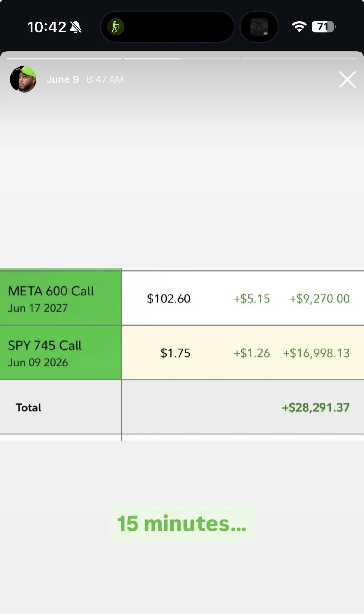The width and height of the screenshot is (364, 614).
Task: Tap the battery indicator showing 71
Action: tap(324, 27)
